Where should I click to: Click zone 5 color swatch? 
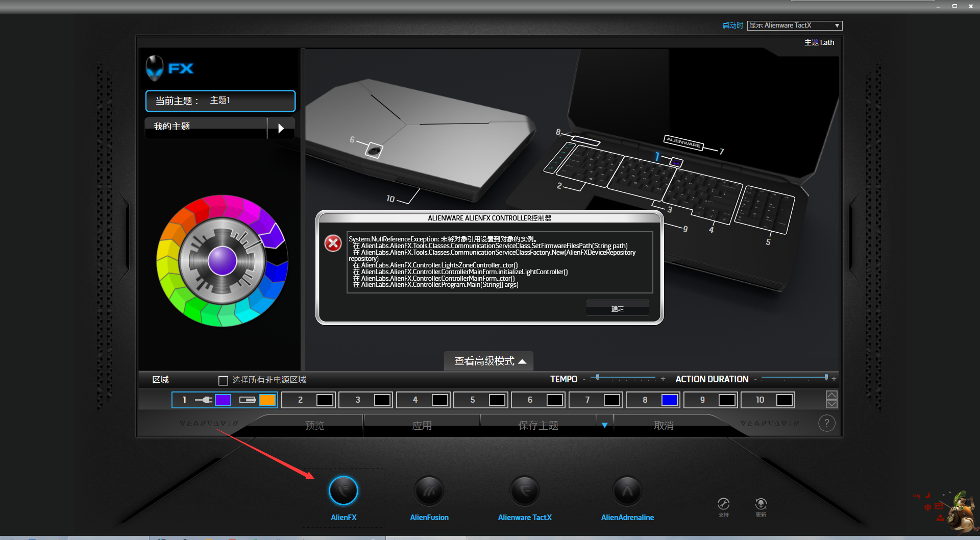[x=497, y=400]
